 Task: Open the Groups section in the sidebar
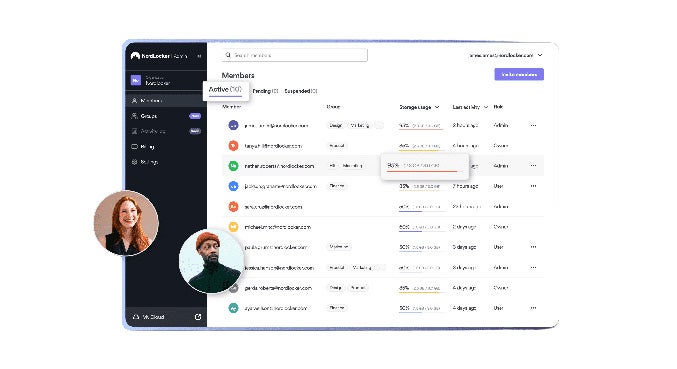coord(166,116)
